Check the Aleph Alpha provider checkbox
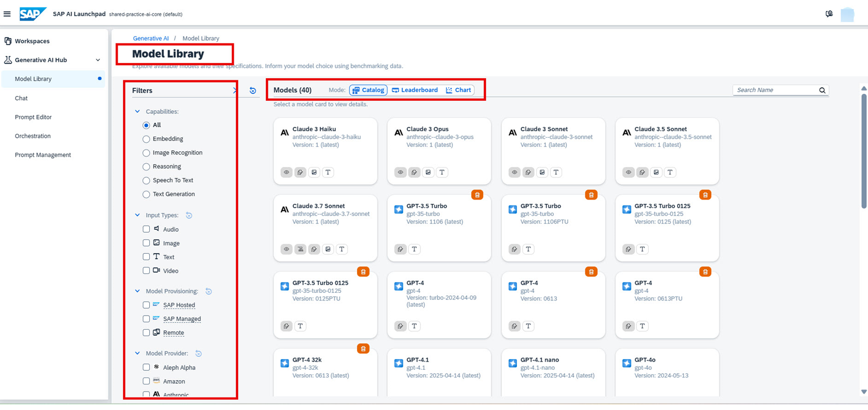The image size is (868, 410). pyautogui.click(x=146, y=368)
